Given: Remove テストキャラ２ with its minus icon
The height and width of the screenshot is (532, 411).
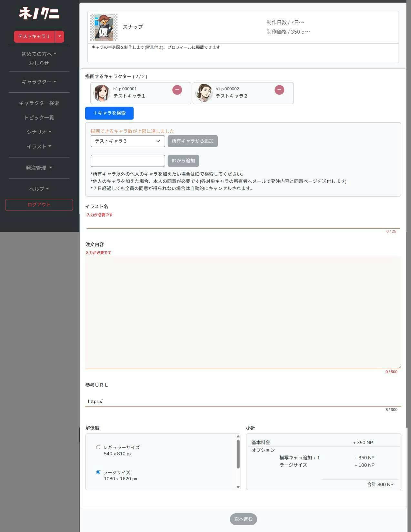Looking at the screenshot, I should [279, 90].
